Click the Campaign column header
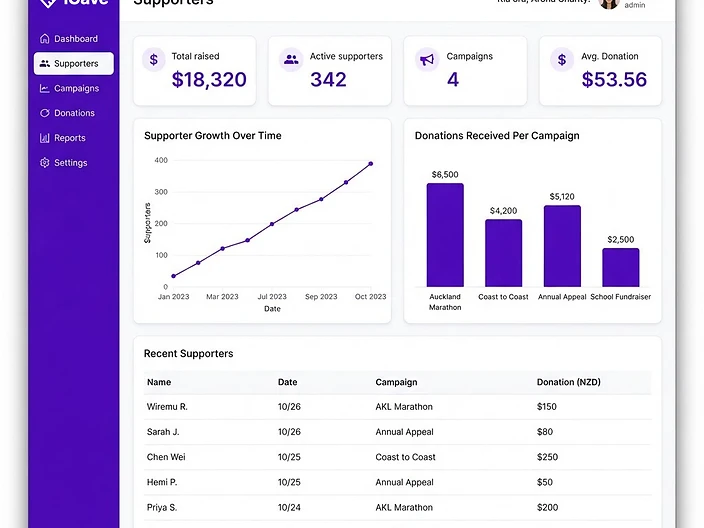 click(396, 382)
